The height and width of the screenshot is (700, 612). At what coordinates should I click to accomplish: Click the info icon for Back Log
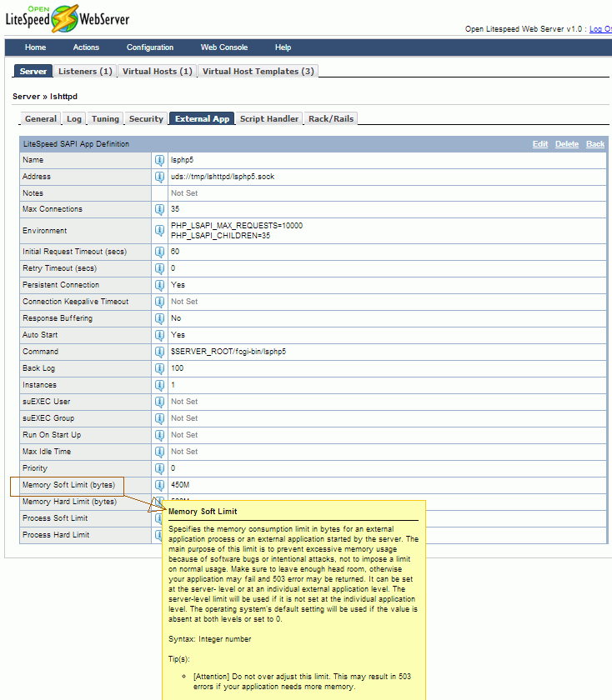coord(159,368)
